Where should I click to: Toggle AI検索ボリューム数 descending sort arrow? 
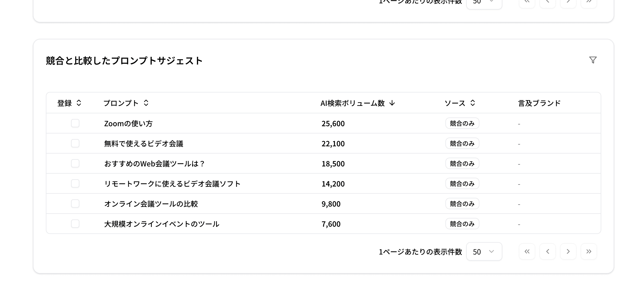(x=392, y=103)
